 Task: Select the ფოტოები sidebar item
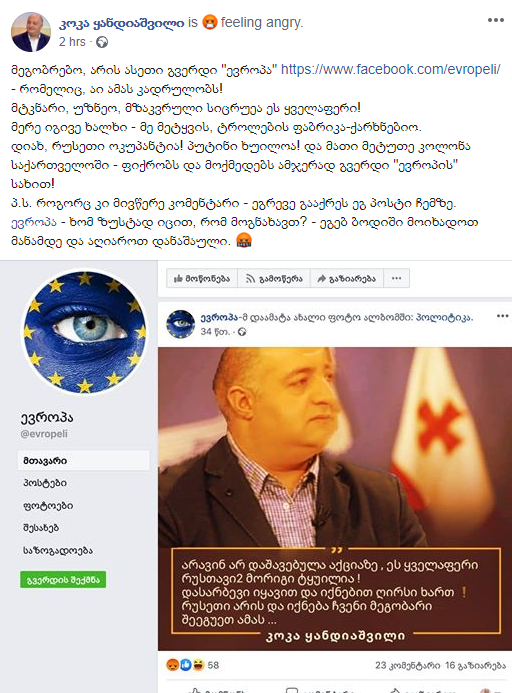(48, 505)
